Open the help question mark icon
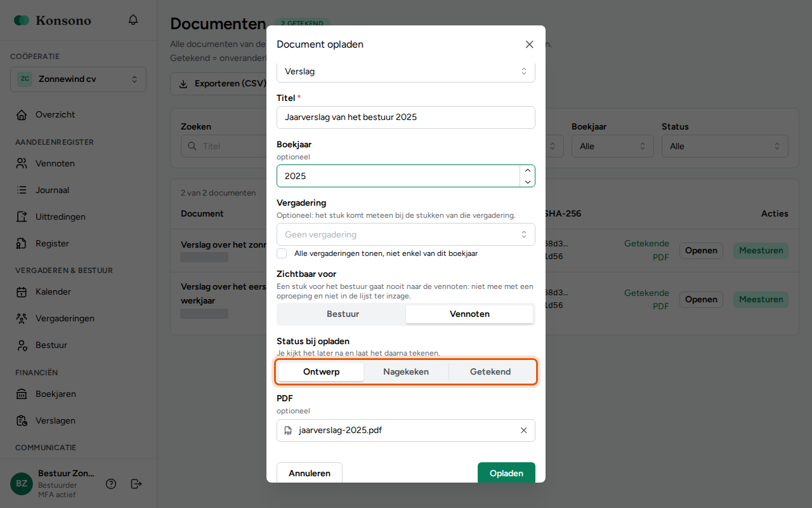The width and height of the screenshot is (812, 508). [x=111, y=484]
